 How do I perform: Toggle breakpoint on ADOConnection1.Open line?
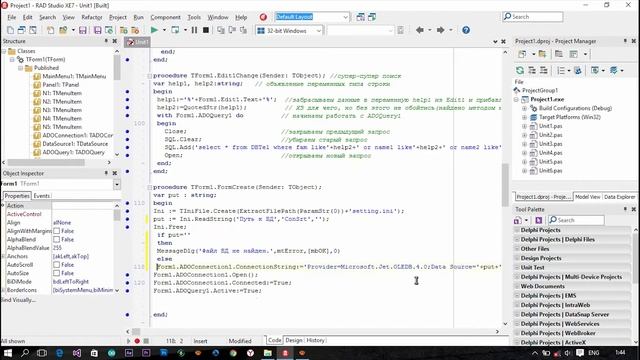[x=127, y=275]
